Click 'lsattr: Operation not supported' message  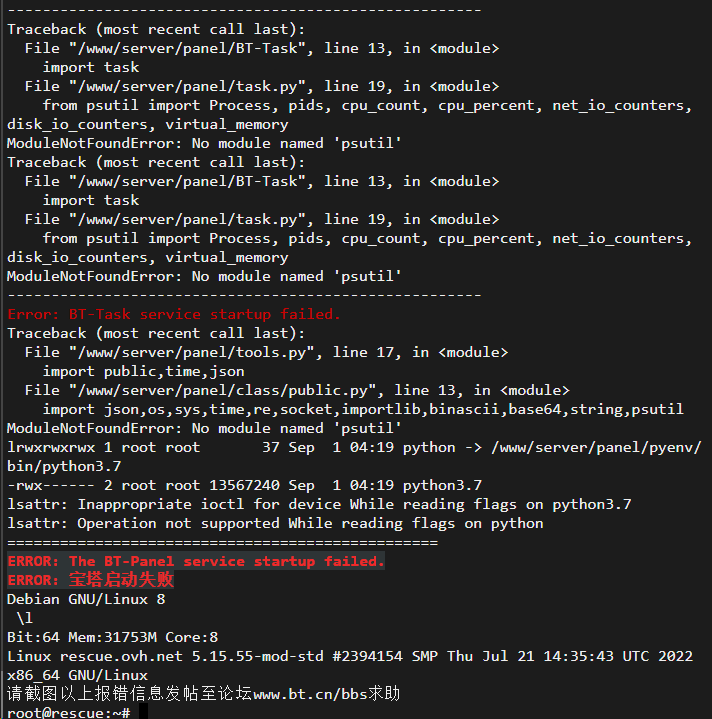point(143,523)
